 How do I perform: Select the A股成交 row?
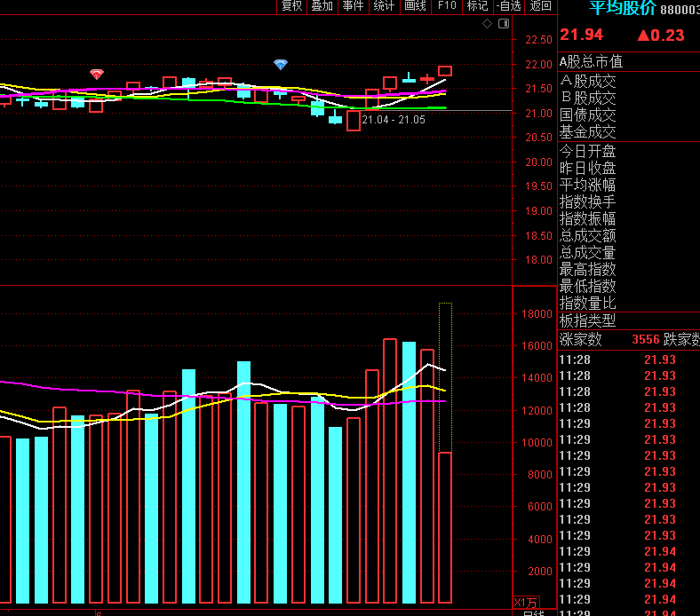point(629,81)
